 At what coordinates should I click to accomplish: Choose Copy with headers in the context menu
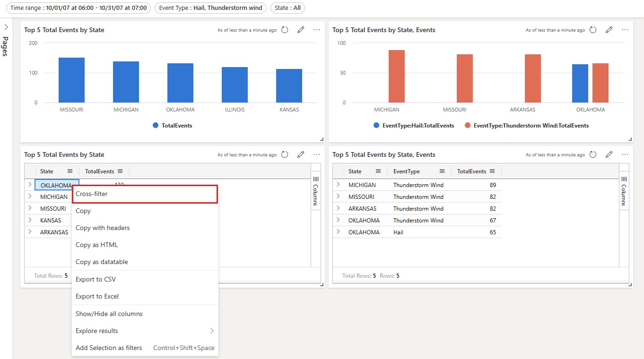(103, 228)
